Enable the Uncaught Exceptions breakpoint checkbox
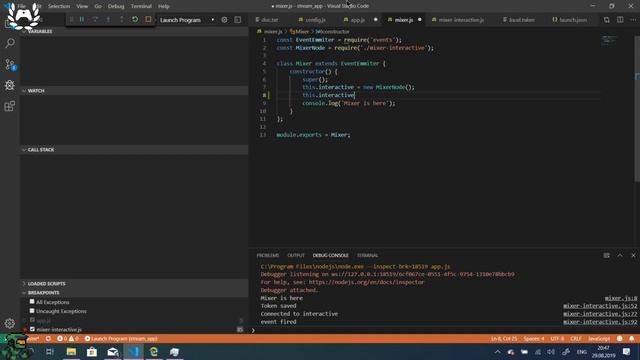The width and height of the screenshot is (640, 360). point(32,311)
